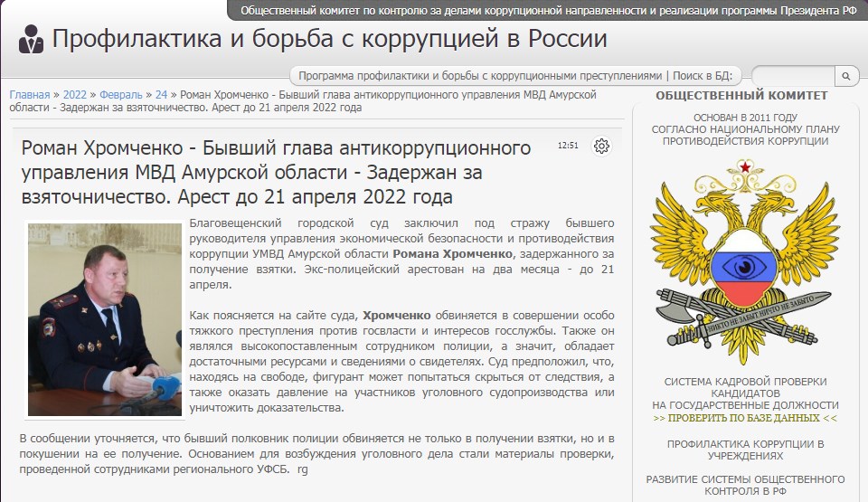Open Программа профилактики и борьбы с коррупционными преступлениями
This screenshot has height=502, width=868.
coord(480,76)
